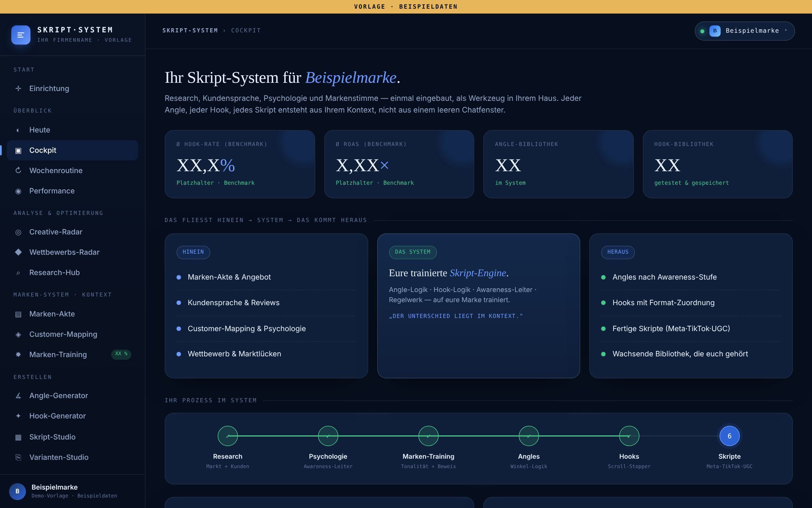
Task: Click the Einrichtung plus icon
Action: click(18, 88)
